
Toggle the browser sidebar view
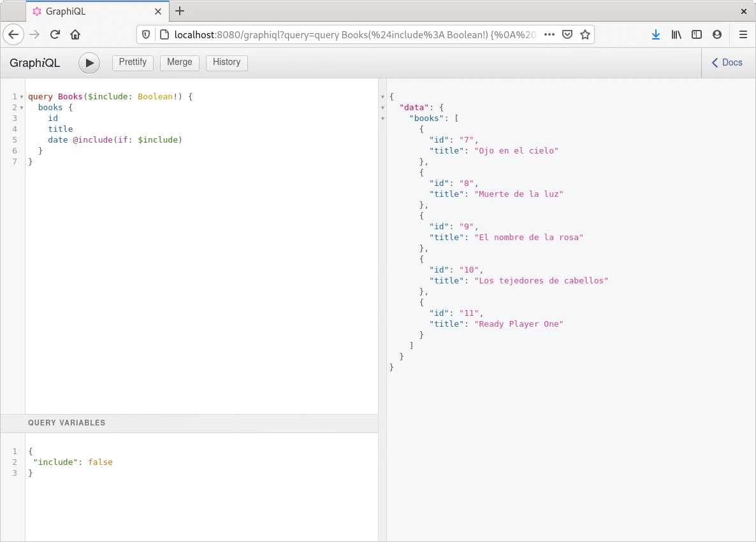click(697, 34)
